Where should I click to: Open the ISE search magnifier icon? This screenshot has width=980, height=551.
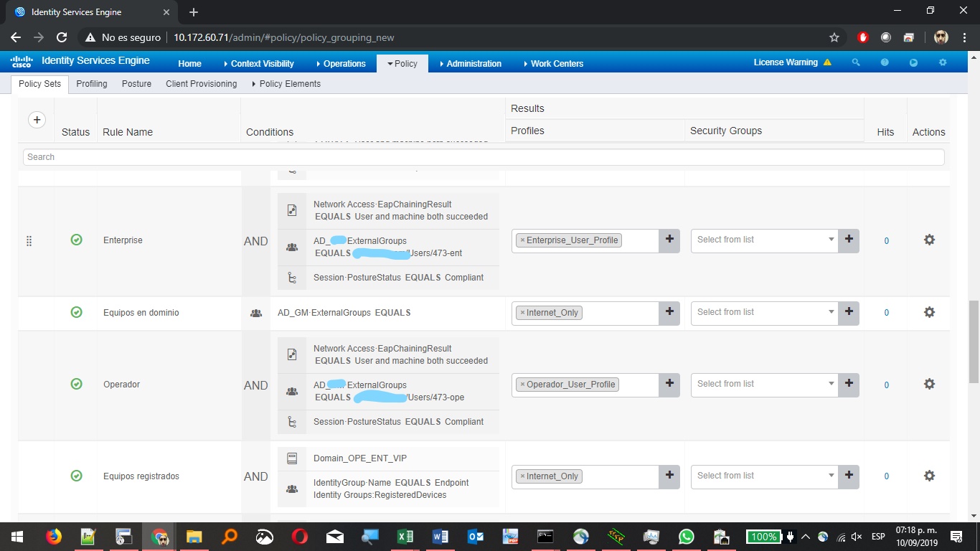tap(856, 63)
